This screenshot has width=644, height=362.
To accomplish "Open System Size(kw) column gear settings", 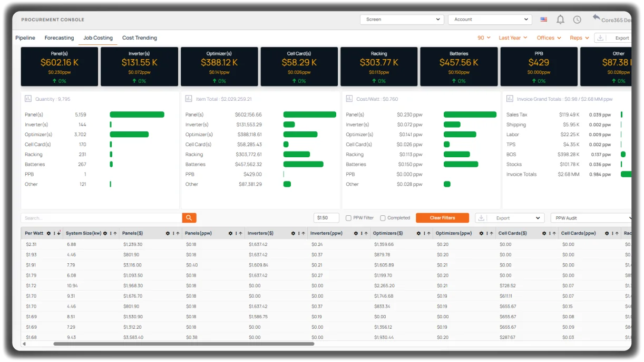I will tap(105, 233).
